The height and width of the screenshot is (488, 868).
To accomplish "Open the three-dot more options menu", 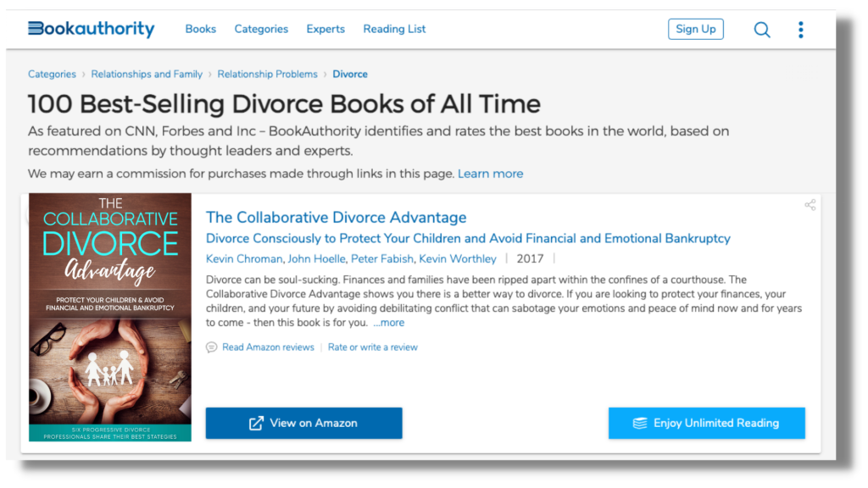I will (800, 30).
